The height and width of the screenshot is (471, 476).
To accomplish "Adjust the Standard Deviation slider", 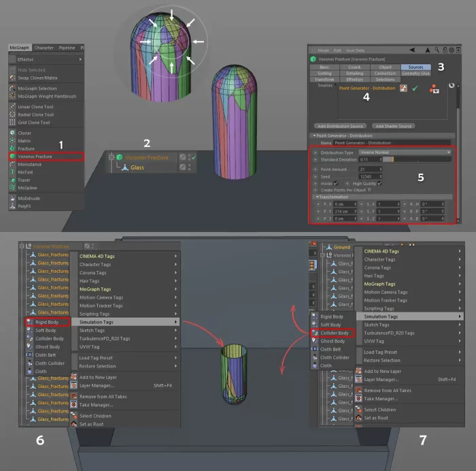I will (415, 159).
